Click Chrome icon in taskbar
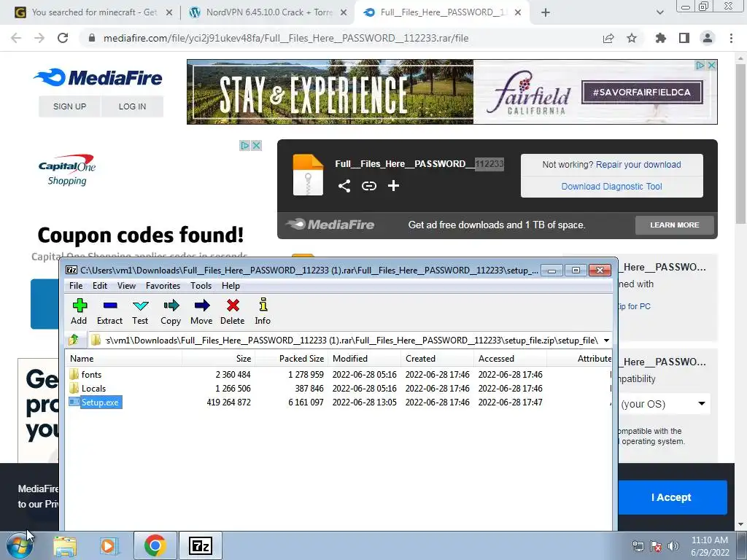 tap(155, 545)
